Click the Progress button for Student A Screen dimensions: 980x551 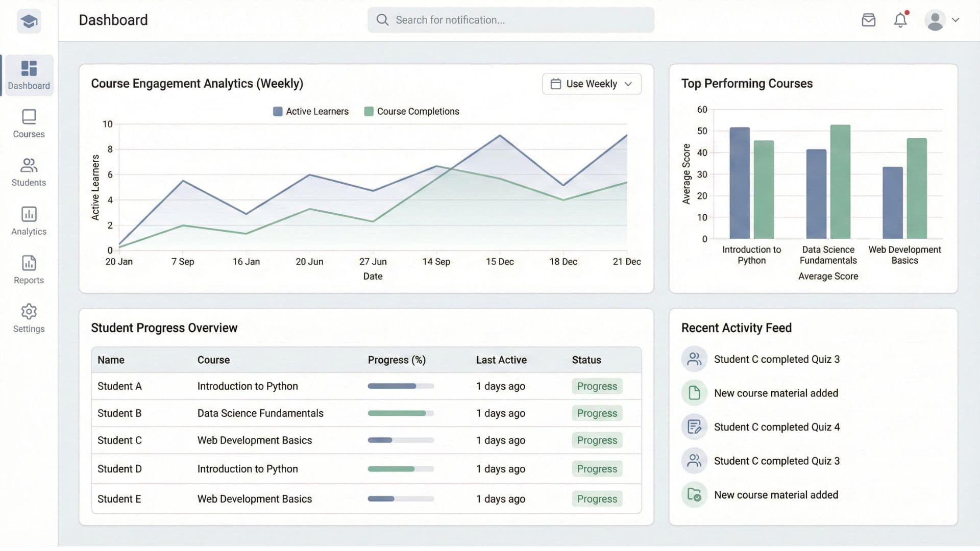pyautogui.click(x=597, y=386)
